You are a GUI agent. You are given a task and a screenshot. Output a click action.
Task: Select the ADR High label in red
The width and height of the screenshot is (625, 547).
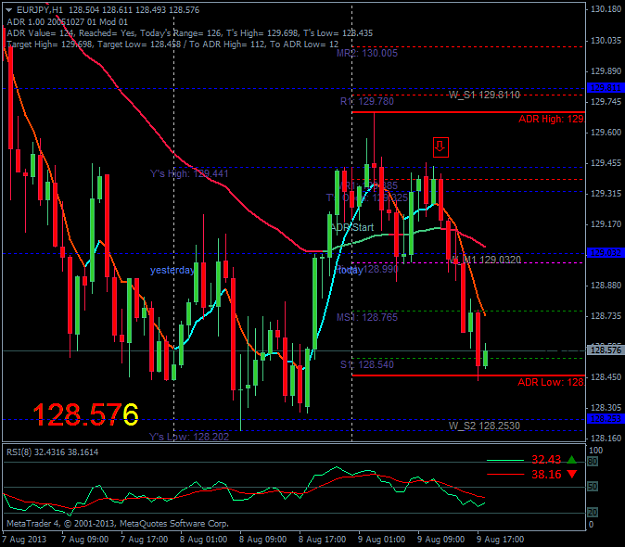[x=551, y=119]
